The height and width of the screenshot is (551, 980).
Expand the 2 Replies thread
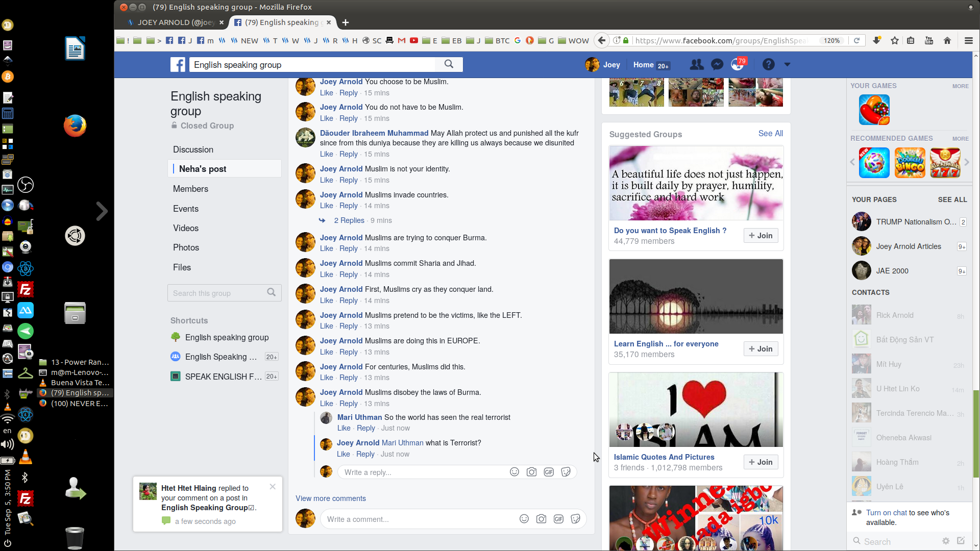(x=349, y=220)
